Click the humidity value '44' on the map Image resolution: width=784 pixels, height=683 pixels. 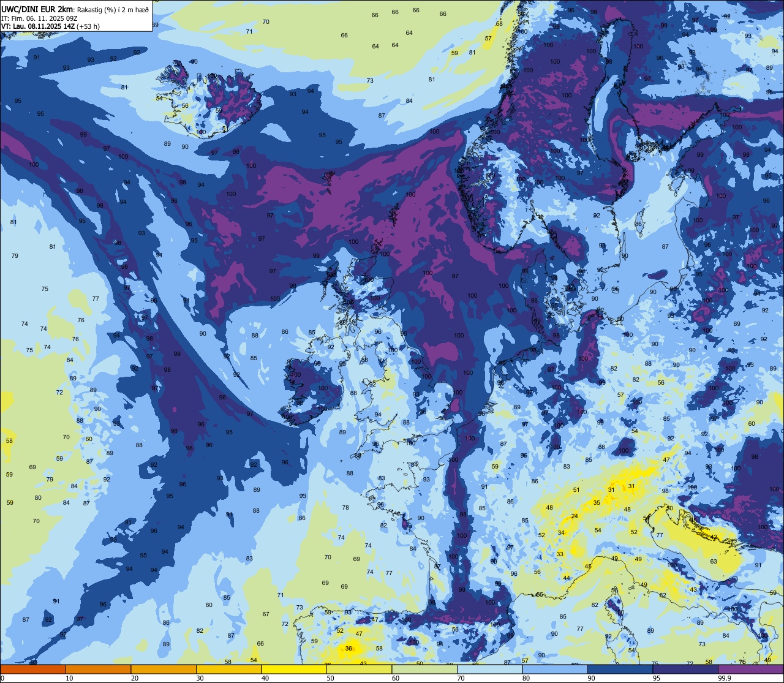click(567, 578)
